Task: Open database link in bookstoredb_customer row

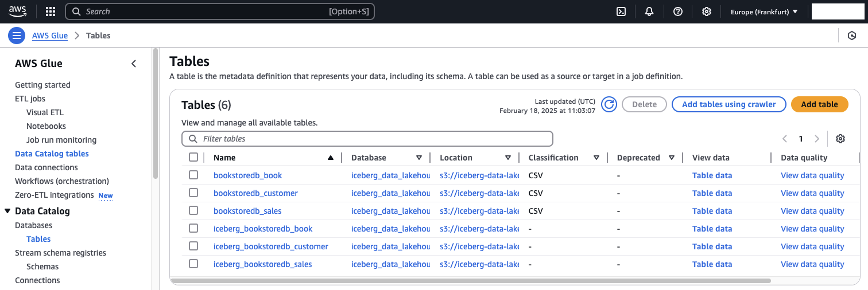Action: click(x=390, y=193)
